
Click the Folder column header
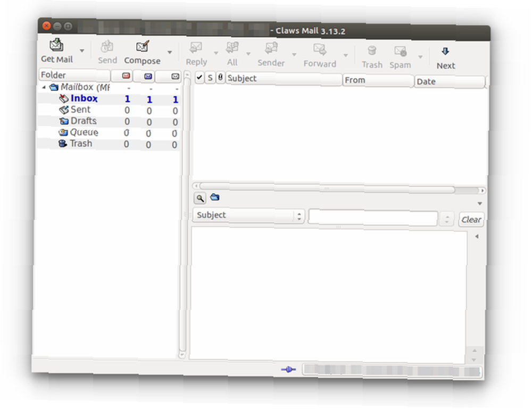tap(74, 74)
